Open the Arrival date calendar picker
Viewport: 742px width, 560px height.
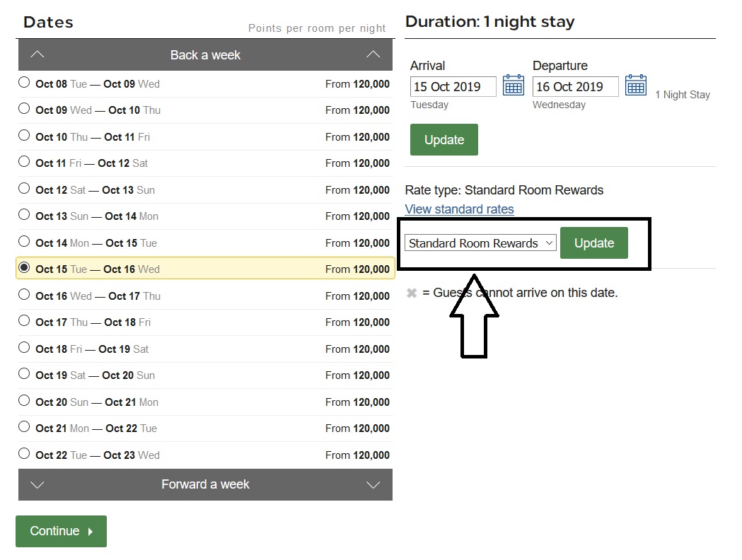point(513,86)
